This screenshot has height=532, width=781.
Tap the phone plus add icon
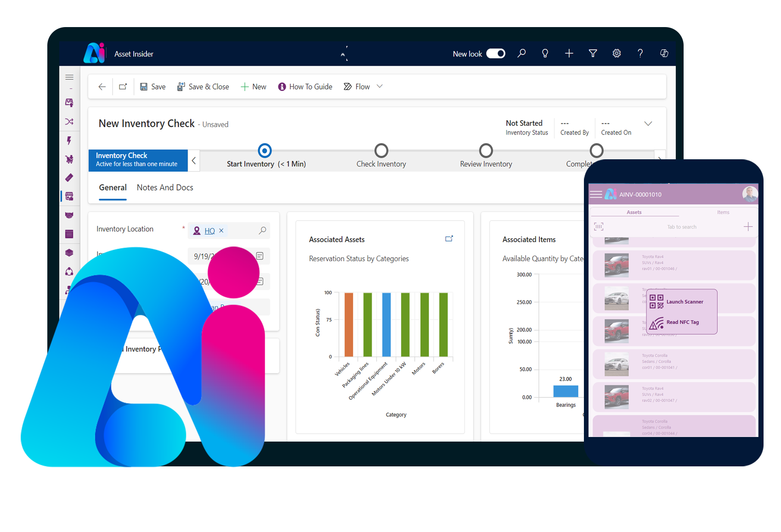coord(748,227)
